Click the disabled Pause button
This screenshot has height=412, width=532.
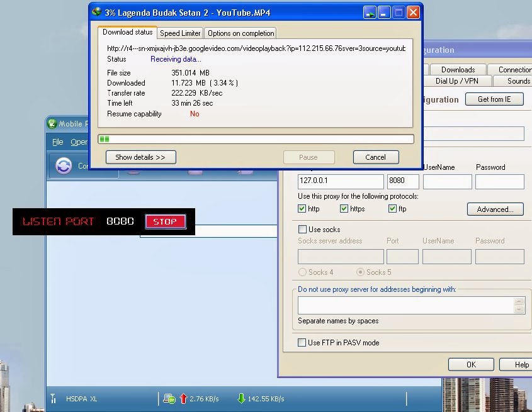pyautogui.click(x=308, y=157)
